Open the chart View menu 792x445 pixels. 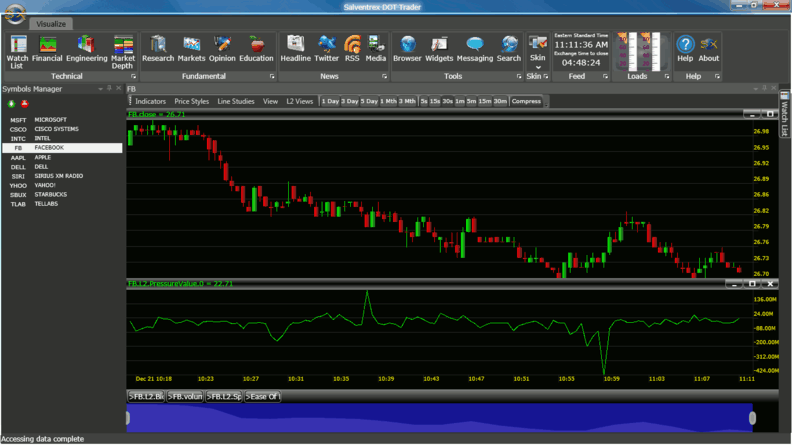[x=270, y=102]
